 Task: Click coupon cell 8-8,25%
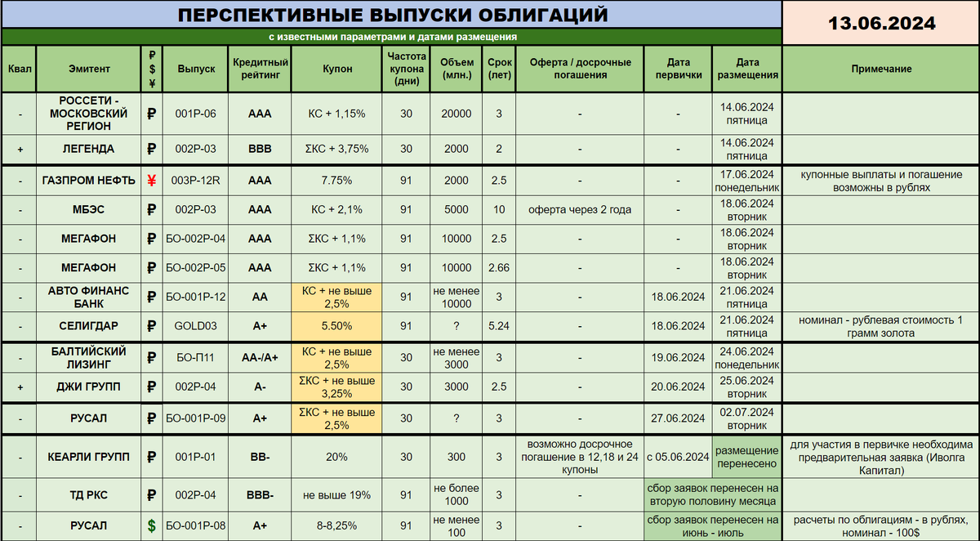(336, 525)
